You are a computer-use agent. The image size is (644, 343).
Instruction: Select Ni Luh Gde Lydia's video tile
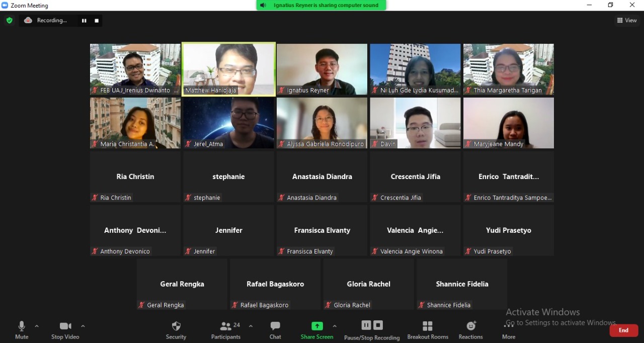[x=416, y=69]
